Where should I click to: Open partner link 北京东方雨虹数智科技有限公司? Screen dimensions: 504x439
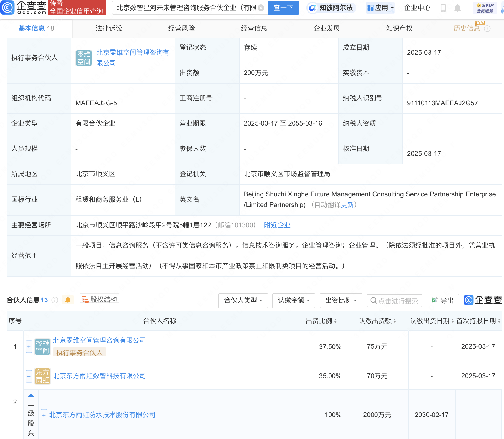99,376
